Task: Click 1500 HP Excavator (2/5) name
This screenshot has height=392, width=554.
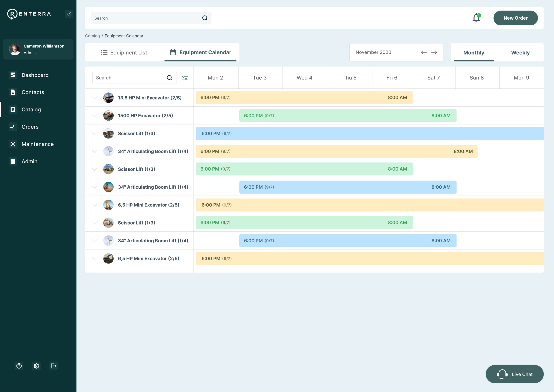Action: (x=145, y=116)
